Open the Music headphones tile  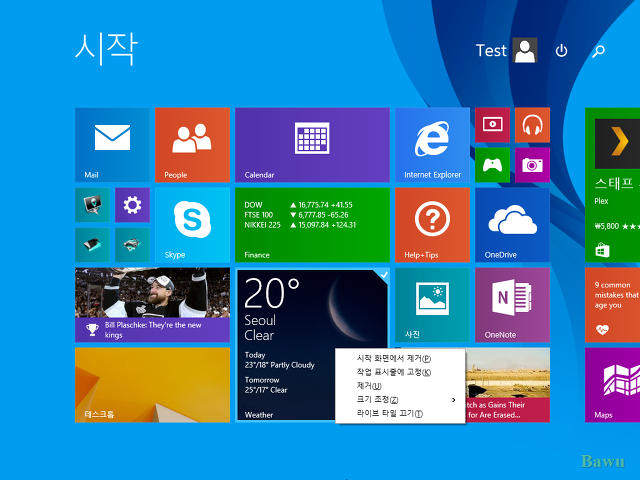(532, 124)
